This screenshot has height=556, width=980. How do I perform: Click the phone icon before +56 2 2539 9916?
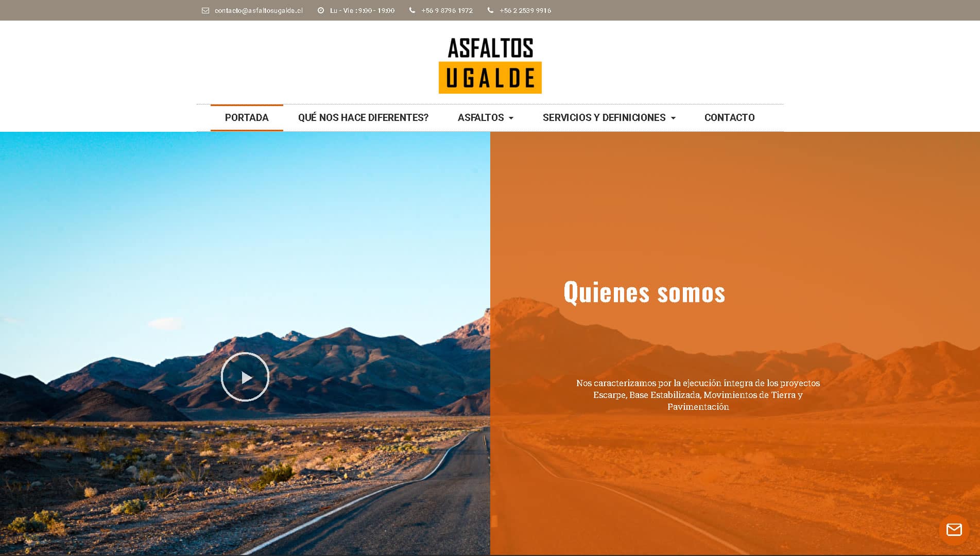[490, 10]
